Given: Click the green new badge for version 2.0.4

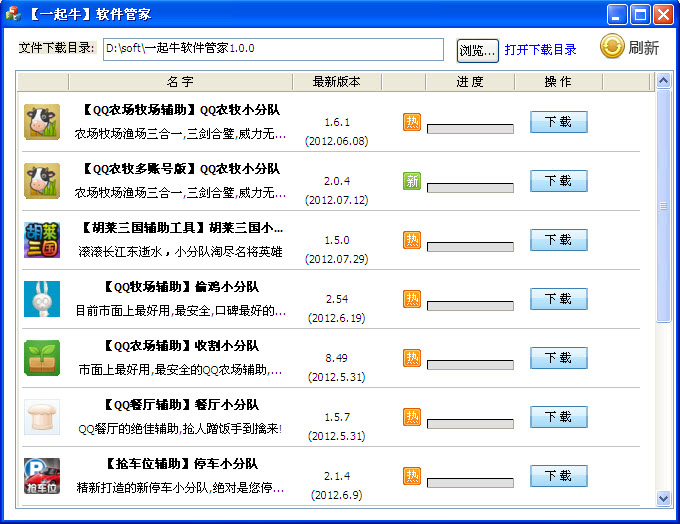Looking at the screenshot, I should coord(412,181).
